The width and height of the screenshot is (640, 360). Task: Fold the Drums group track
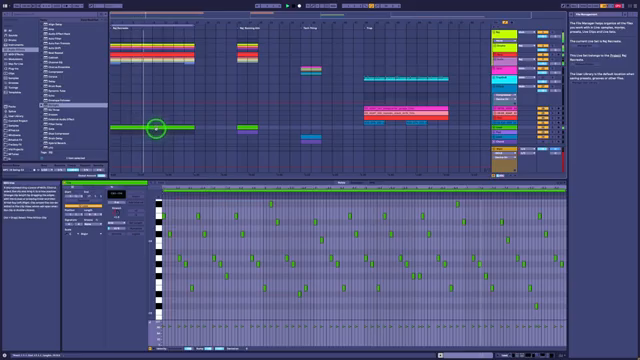pyautogui.click(x=494, y=46)
